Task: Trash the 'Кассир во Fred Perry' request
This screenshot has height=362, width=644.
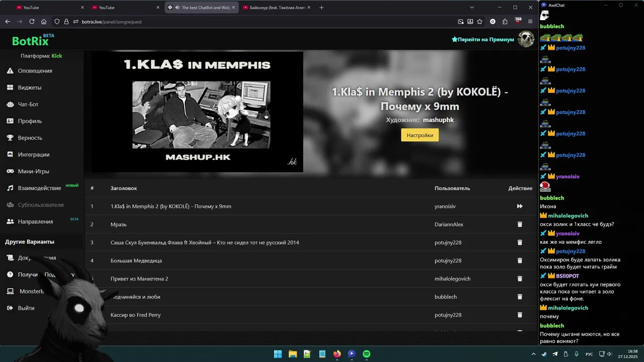Action: [520, 315]
